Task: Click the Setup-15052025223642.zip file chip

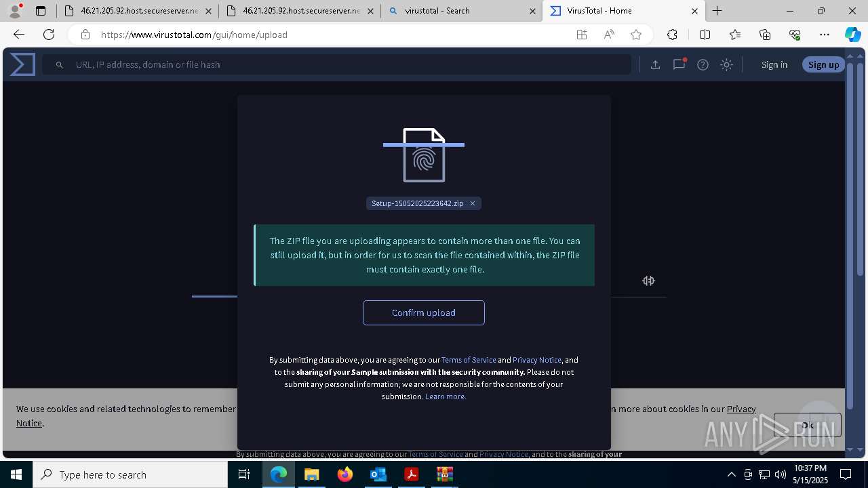Action: (418, 203)
